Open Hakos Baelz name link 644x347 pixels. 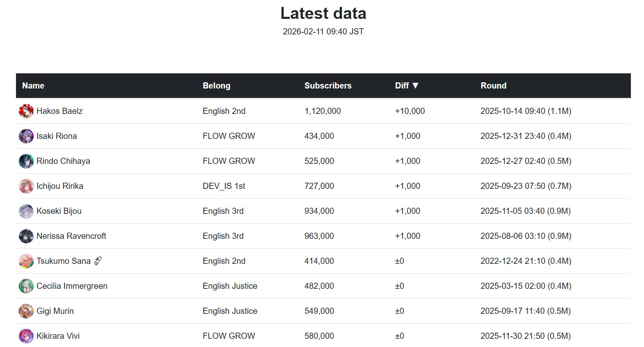59,111
